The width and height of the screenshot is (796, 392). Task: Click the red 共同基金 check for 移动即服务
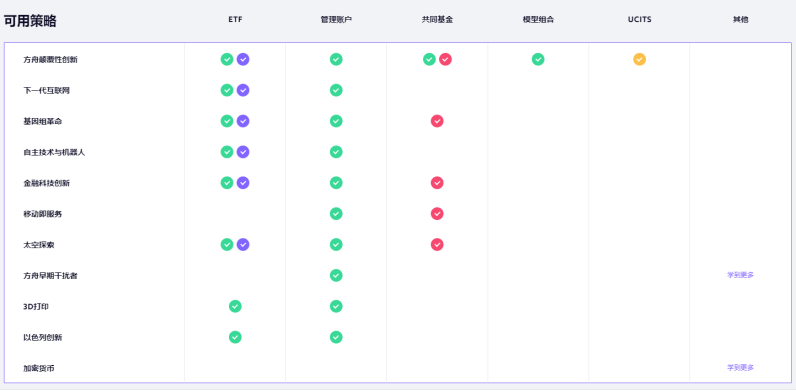(x=437, y=214)
